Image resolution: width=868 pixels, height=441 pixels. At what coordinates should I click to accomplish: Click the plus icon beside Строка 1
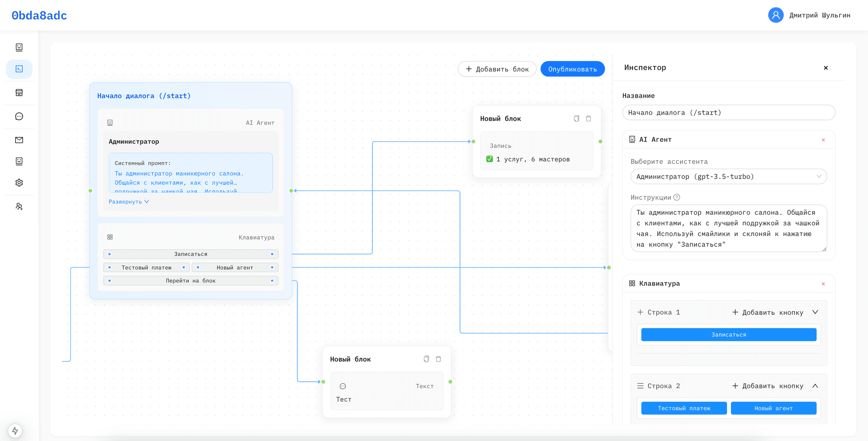(x=640, y=312)
